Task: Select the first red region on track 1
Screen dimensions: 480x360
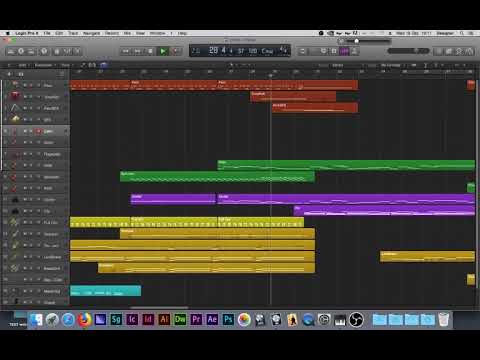Action: (100, 85)
